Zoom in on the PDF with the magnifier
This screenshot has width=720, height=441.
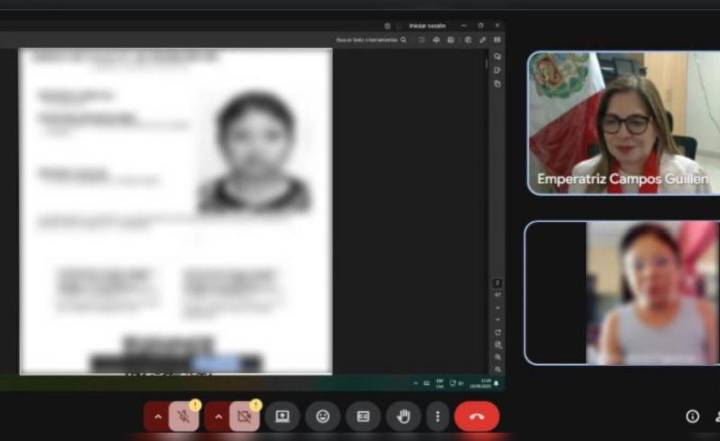(x=497, y=357)
